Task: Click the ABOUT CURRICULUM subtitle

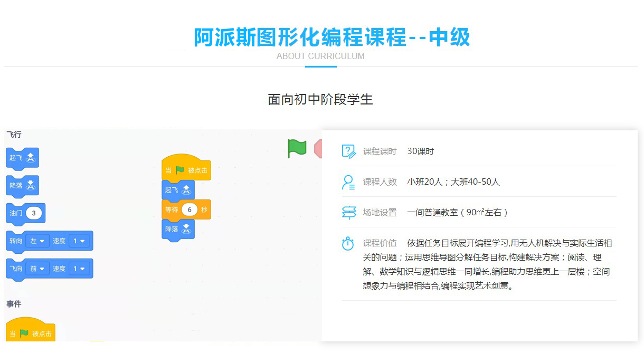Action: pyautogui.click(x=320, y=56)
